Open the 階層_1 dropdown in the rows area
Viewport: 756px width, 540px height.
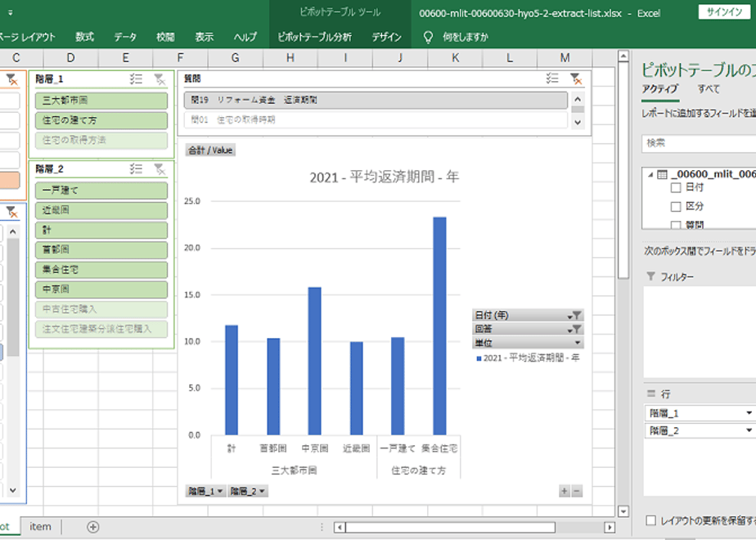(x=749, y=413)
